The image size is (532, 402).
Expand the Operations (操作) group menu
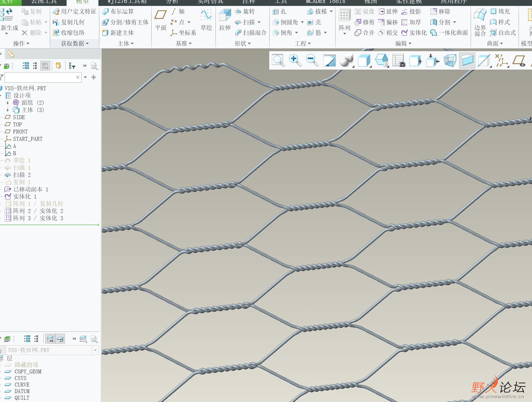[x=21, y=43]
